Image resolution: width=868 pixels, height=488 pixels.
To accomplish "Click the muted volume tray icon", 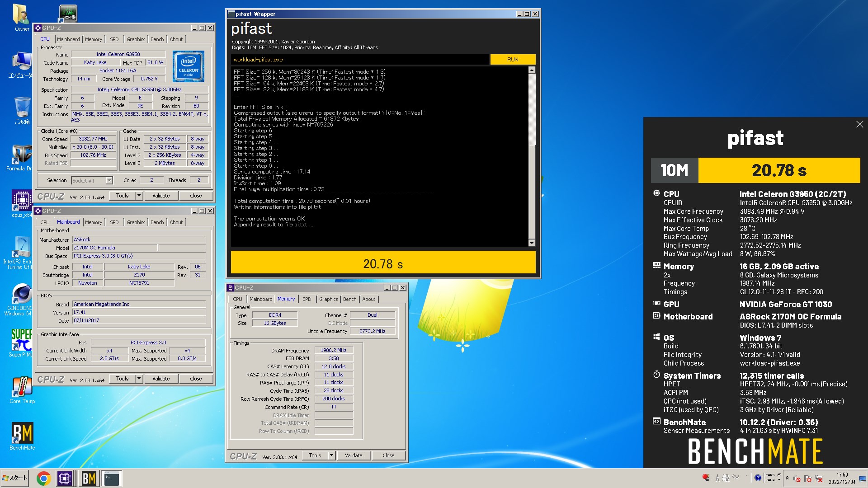I will 797,479.
